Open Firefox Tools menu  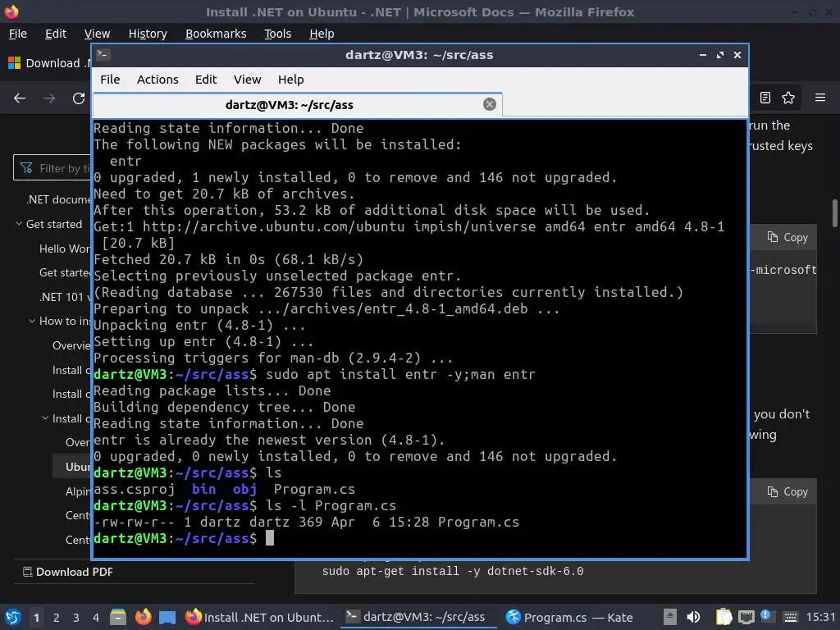point(277,34)
